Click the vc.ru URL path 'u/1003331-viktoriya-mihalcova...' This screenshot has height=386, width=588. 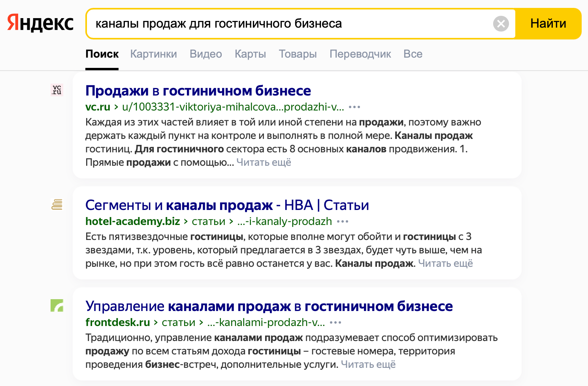click(233, 107)
